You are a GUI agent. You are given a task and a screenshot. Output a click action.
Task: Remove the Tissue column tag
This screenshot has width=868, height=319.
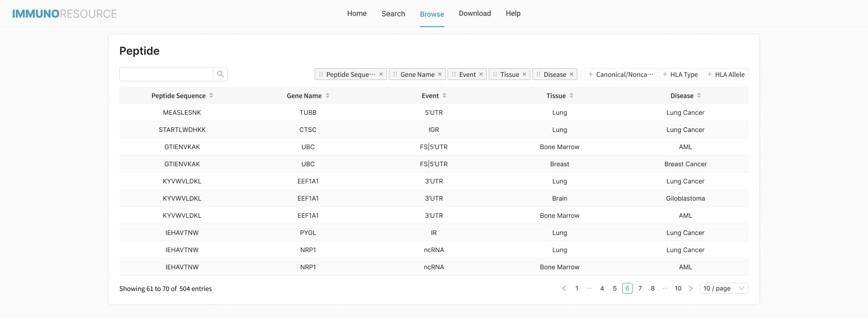tap(524, 75)
